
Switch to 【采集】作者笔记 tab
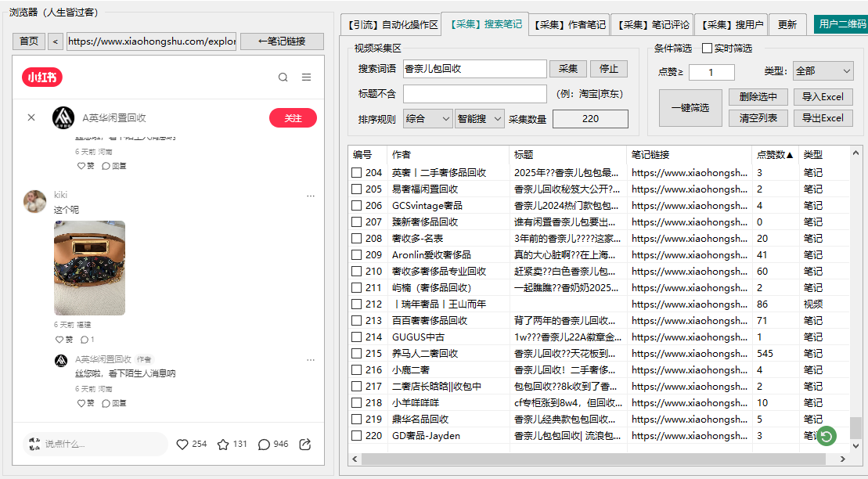[570, 25]
